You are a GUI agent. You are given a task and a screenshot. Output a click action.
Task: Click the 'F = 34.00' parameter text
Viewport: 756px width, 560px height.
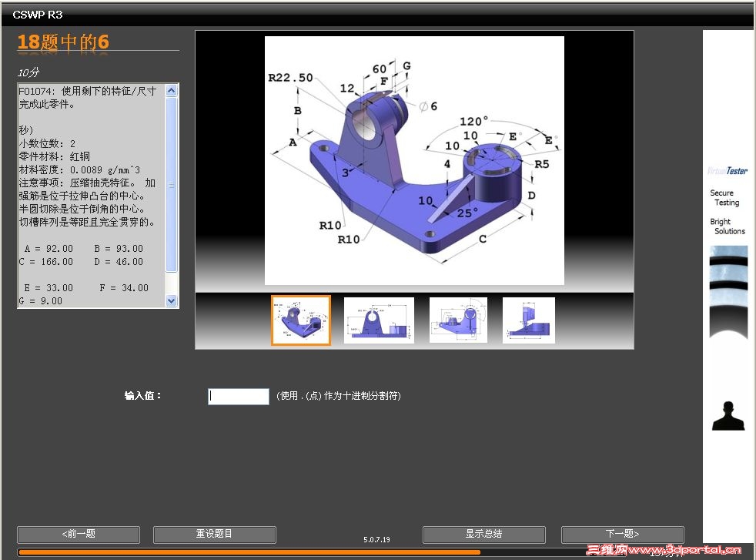(124, 287)
